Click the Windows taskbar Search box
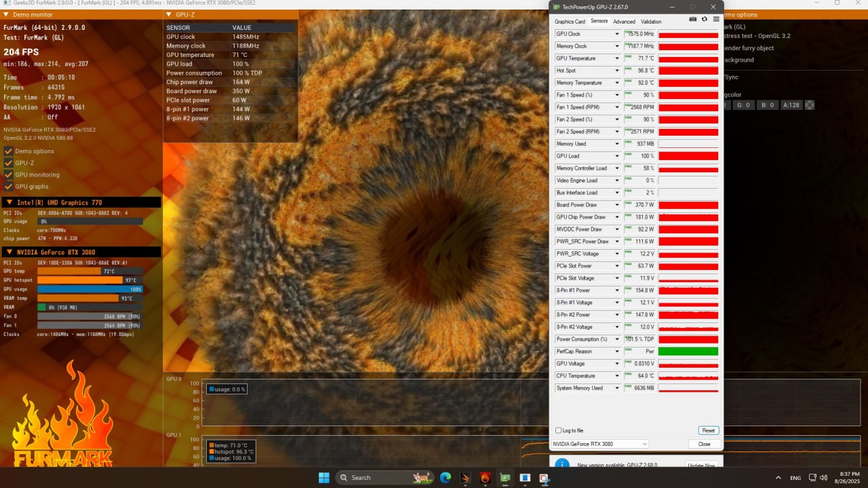 (384, 477)
